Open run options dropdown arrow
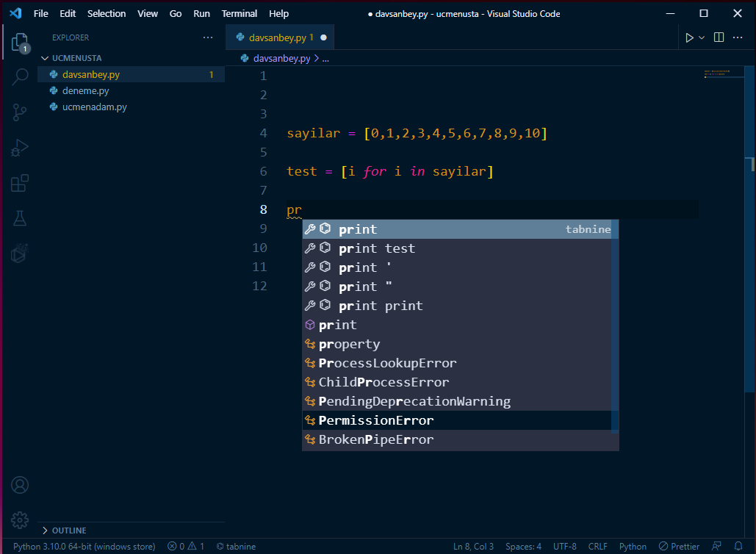The height and width of the screenshot is (554, 756). point(702,37)
